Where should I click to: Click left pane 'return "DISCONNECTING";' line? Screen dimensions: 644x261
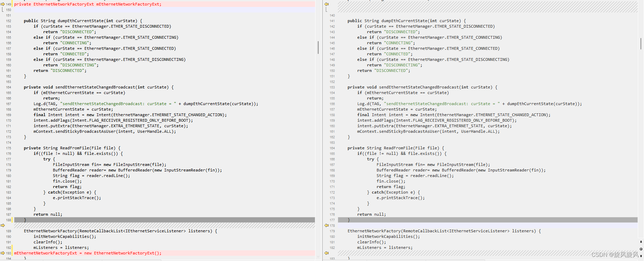click(x=71, y=65)
